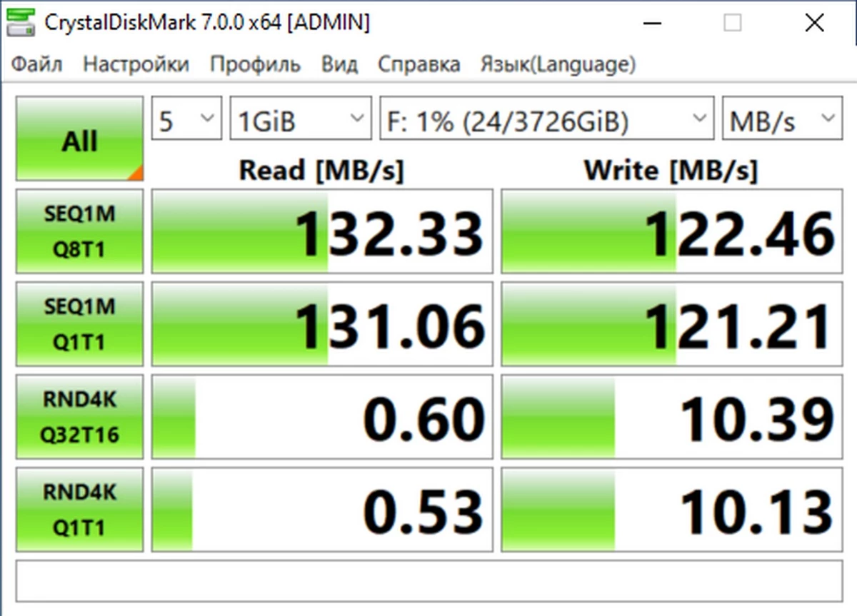Click the Read [MB/s] column header
The image size is (857, 616).
pos(321,170)
